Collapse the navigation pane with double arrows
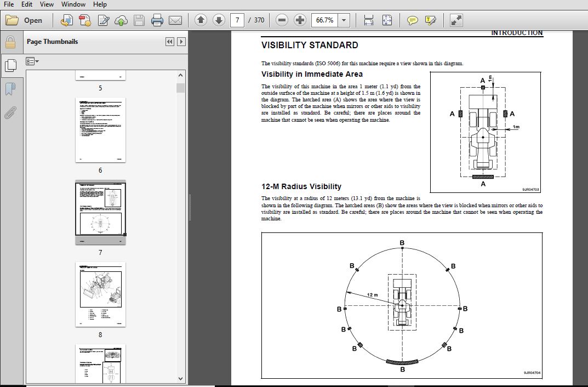This screenshot has width=588, height=387. (x=169, y=42)
